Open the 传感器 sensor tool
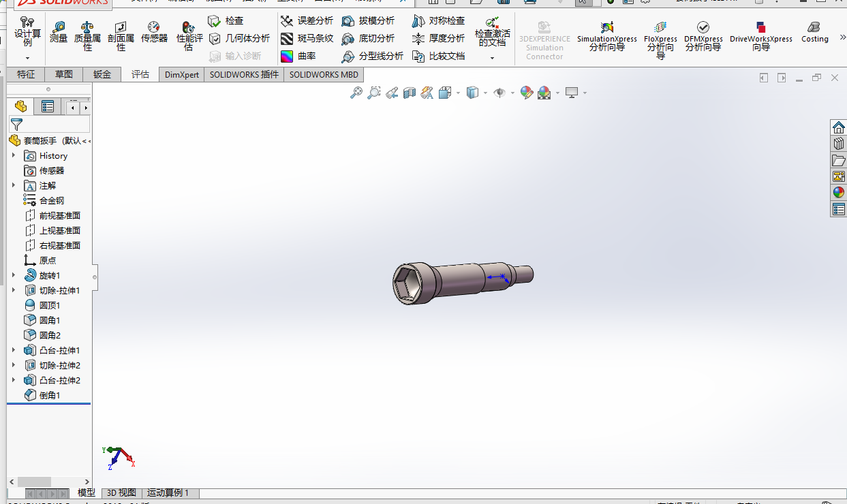The width and height of the screenshot is (847, 504). point(154,32)
